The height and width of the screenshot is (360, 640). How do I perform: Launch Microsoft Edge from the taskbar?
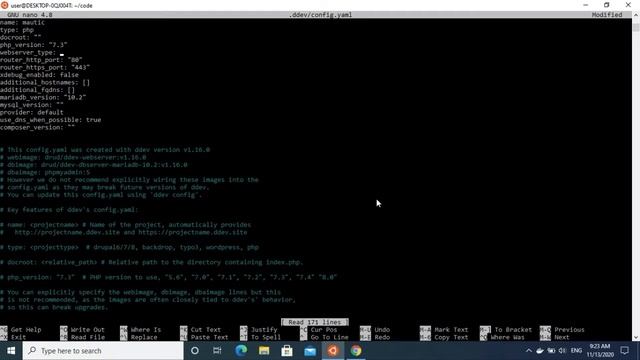click(241, 351)
